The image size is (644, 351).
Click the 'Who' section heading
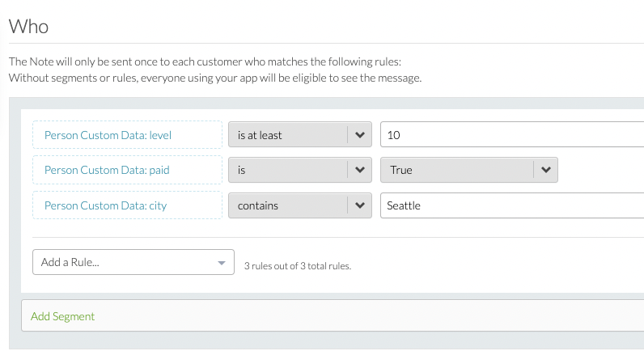[x=28, y=26]
